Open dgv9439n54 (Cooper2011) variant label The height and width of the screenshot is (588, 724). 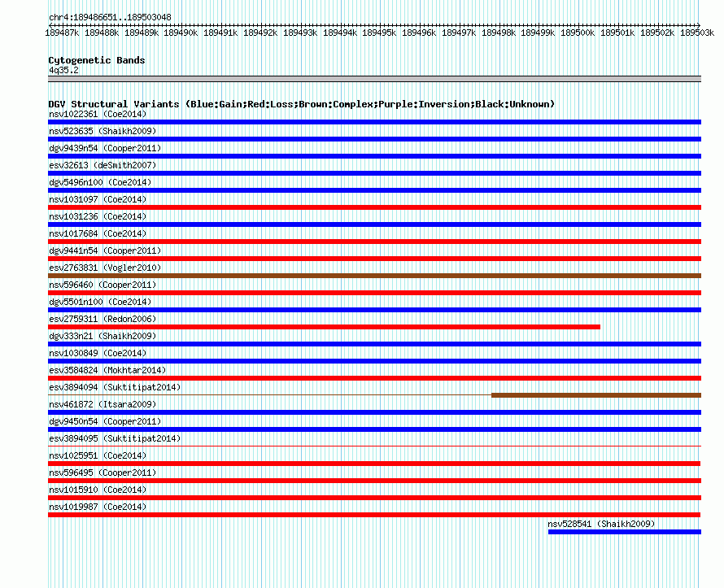[x=105, y=148]
